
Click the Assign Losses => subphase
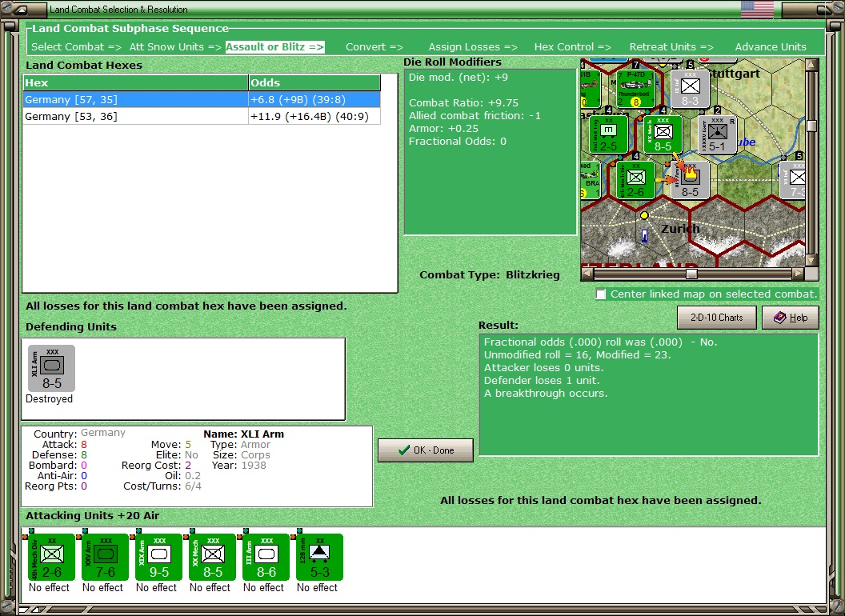tap(473, 47)
